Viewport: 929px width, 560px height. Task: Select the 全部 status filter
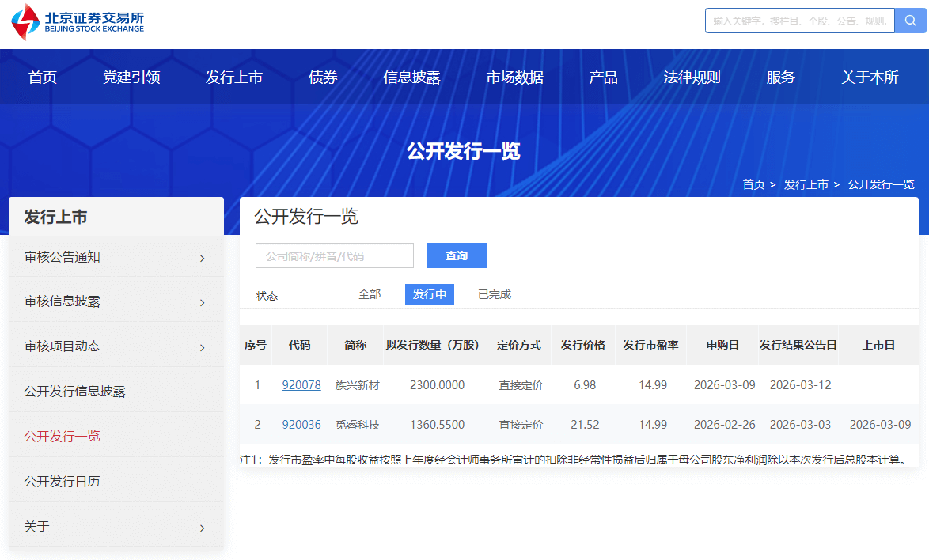pyautogui.click(x=370, y=294)
